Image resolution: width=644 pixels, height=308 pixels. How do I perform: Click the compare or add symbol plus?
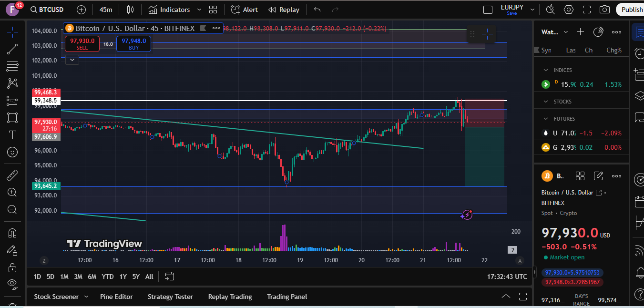[x=81, y=10]
